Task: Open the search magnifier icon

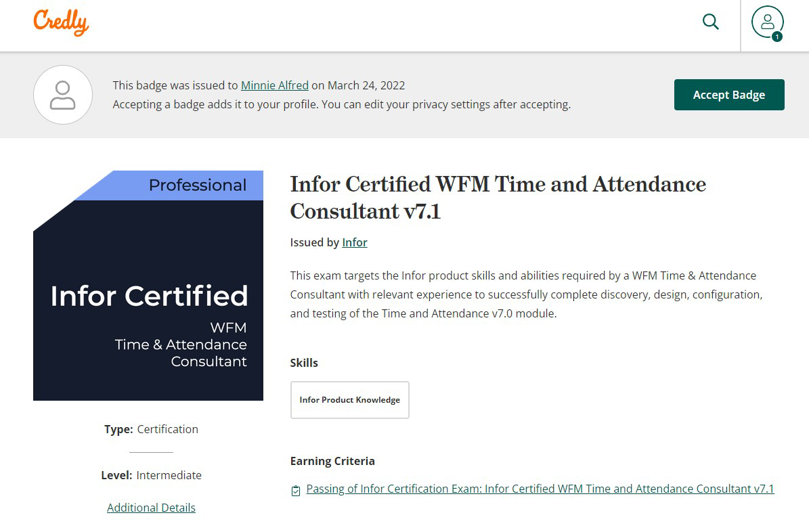Action: point(710,22)
